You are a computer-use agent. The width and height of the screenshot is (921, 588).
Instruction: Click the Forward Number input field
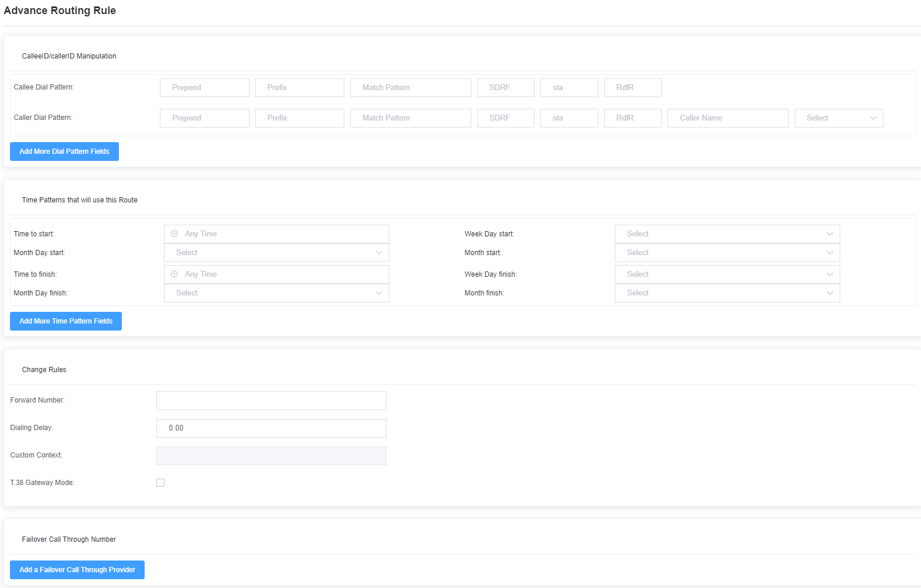coord(271,401)
